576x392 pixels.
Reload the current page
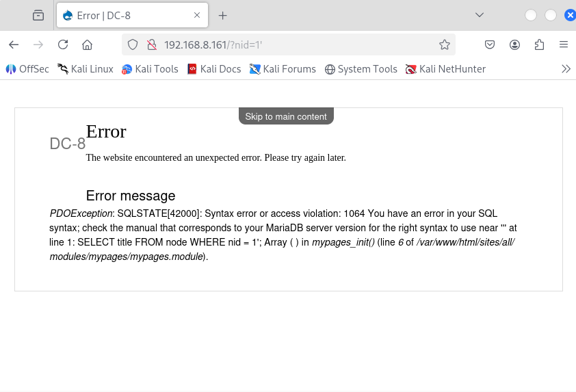click(x=63, y=44)
